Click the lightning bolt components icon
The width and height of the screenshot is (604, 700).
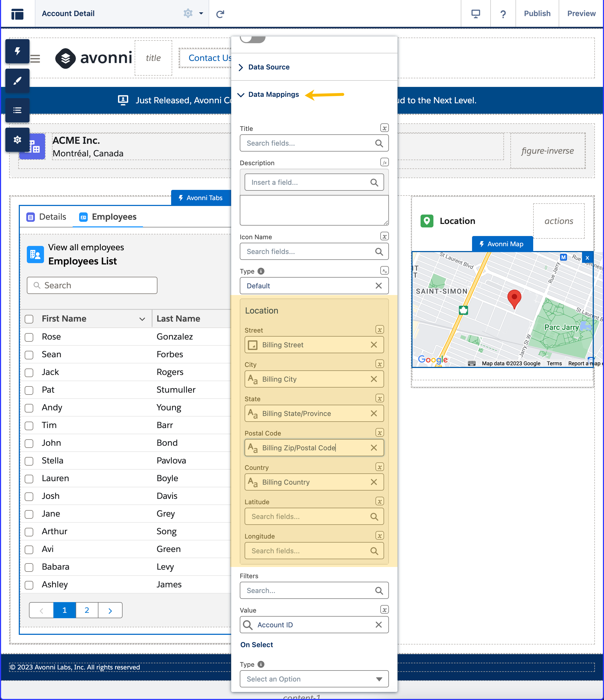17,51
